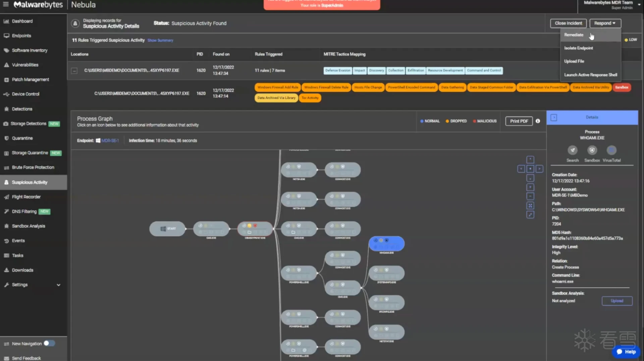This screenshot has height=361, width=644.
Task: Click the Show Summary link
Action: 160,40
